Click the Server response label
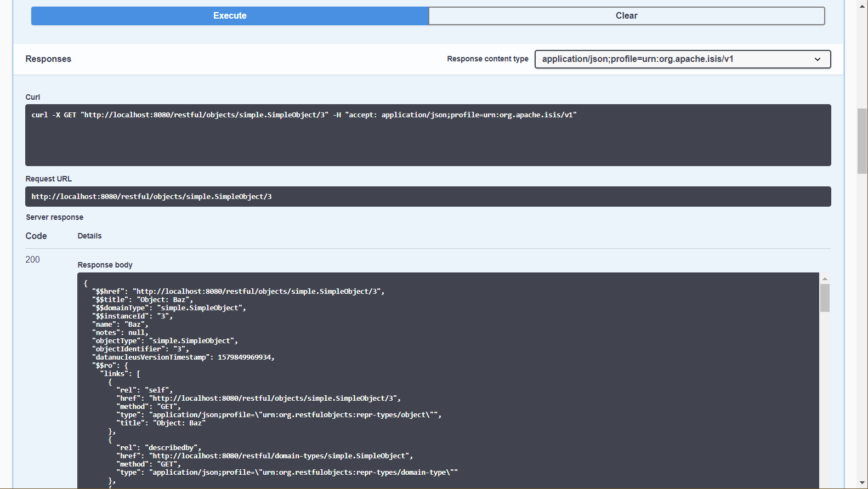 54,218
